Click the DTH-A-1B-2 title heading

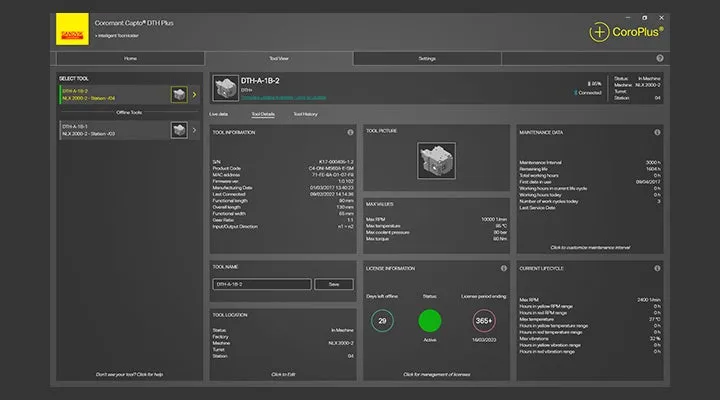pos(260,81)
